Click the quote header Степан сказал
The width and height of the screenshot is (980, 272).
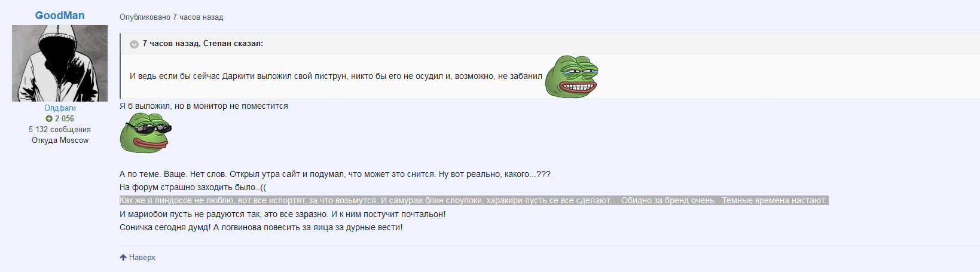click(x=203, y=44)
